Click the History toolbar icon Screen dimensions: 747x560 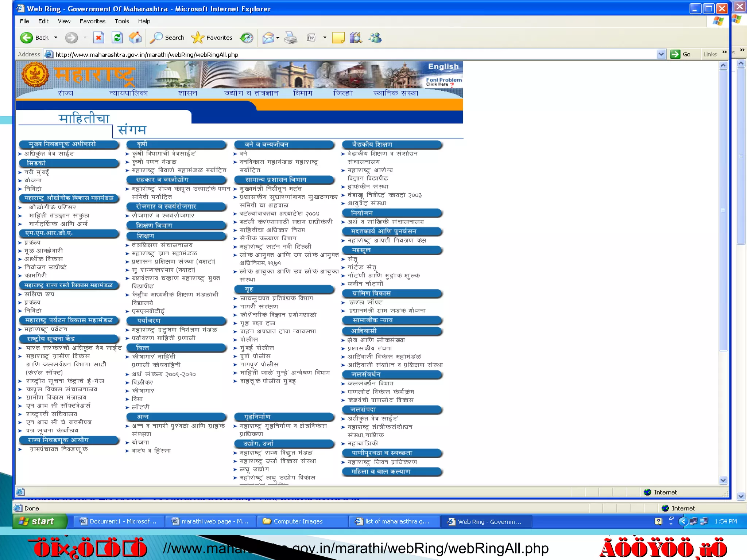(247, 38)
